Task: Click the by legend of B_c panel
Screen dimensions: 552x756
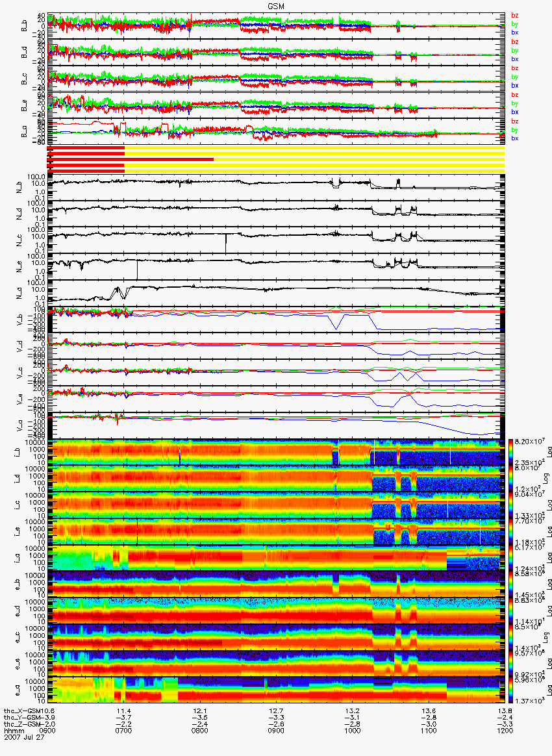Action: (515, 77)
